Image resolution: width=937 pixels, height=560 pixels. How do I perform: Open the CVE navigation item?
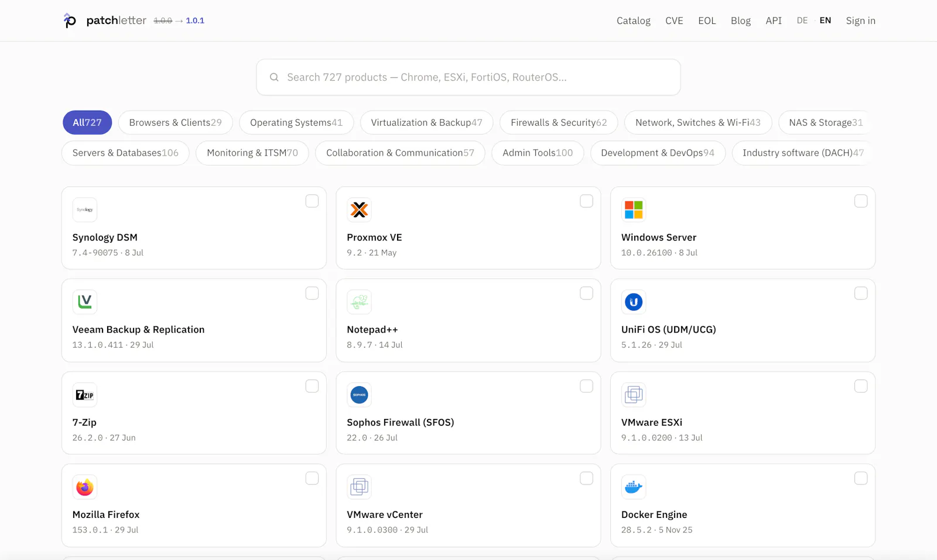coord(674,20)
